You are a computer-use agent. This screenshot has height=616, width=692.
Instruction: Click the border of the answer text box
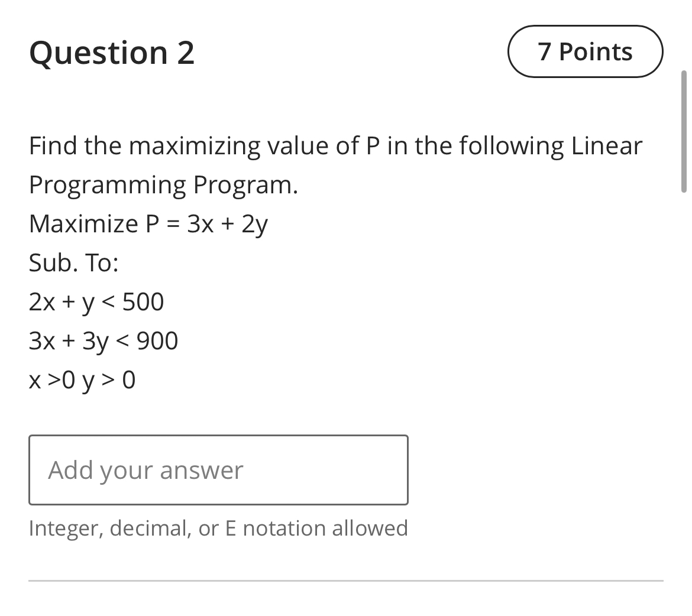pyautogui.click(x=218, y=436)
